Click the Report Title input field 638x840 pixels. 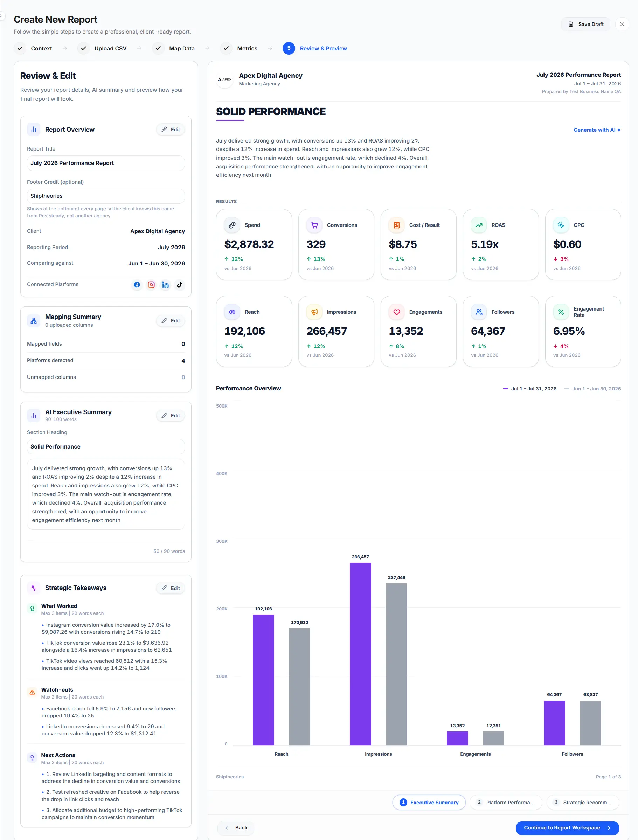[105, 163]
